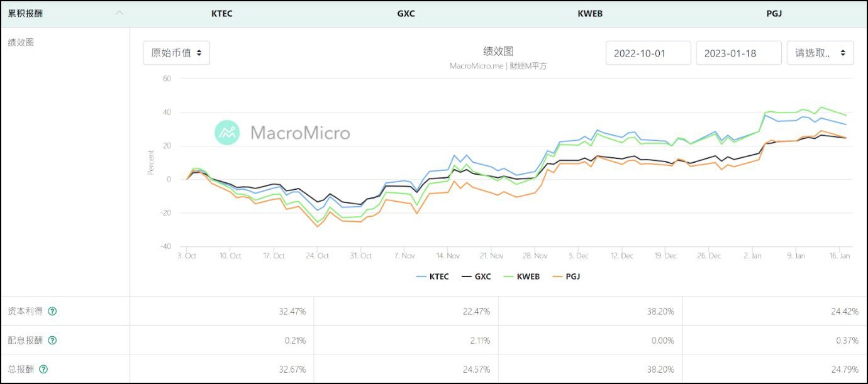Screen dimensions: 868x384
Task: Open the 请选取 selector dropdown
Action: pyautogui.click(x=819, y=53)
